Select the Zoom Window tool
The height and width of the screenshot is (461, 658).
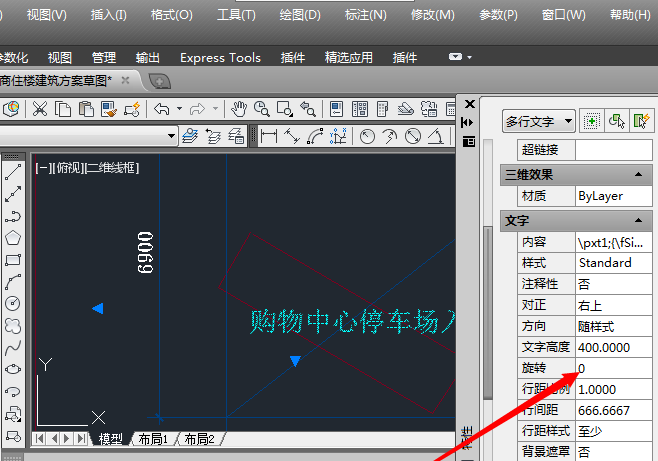285,109
